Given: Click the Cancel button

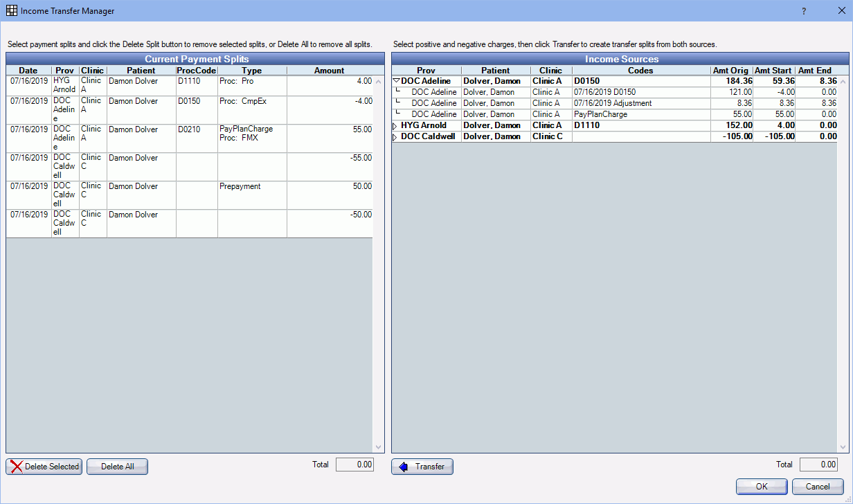Looking at the screenshot, I should 818,487.
